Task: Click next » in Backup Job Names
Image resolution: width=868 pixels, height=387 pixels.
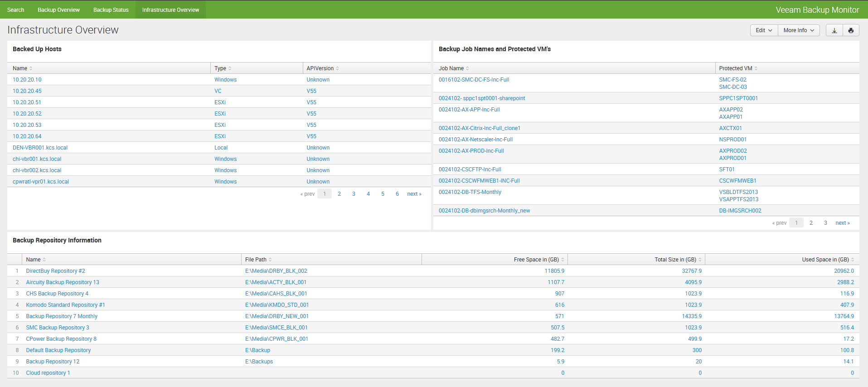Action: click(843, 223)
